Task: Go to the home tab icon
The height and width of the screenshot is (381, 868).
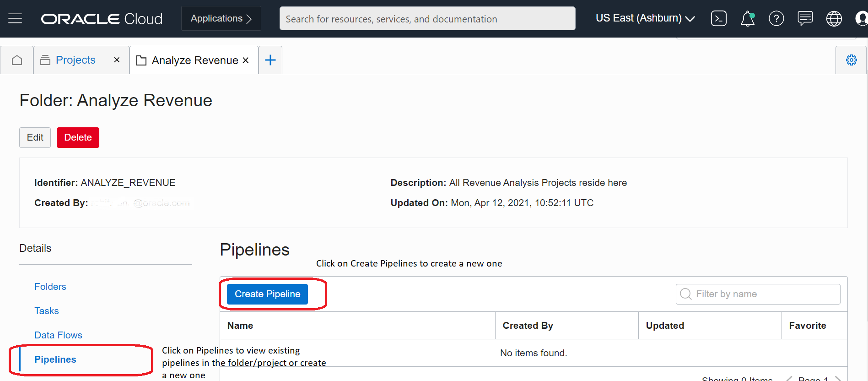Action: [x=17, y=60]
